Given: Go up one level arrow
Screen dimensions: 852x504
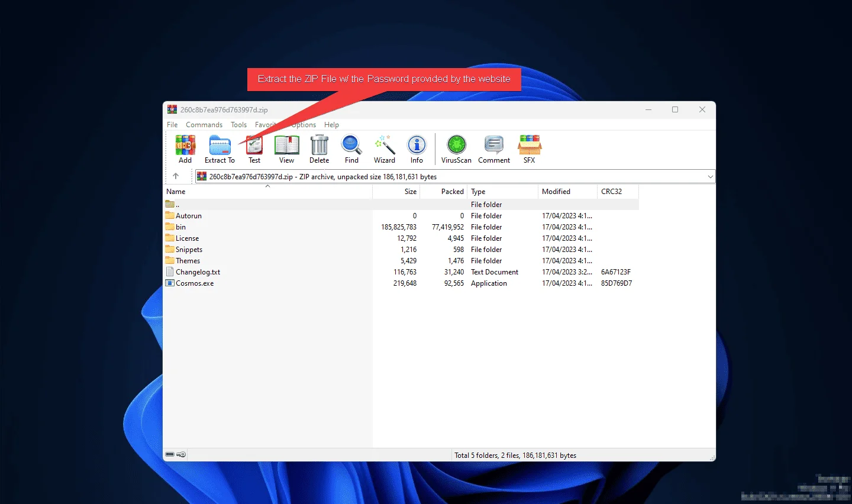Looking at the screenshot, I should coord(176,176).
